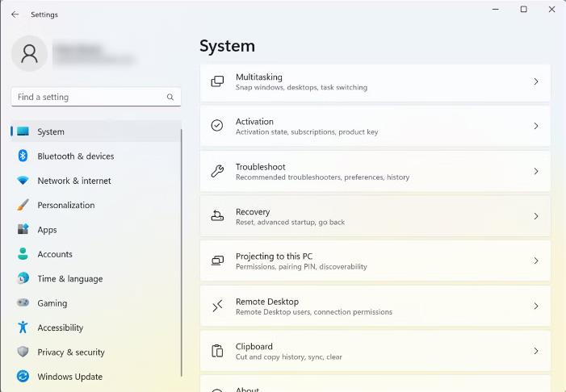Click the Bluetooth icon in sidebar
Viewport: 566px width, 392px height.
(23, 156)
